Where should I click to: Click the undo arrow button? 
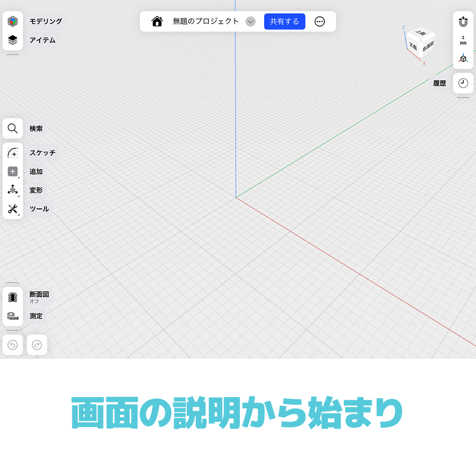(12, 345)
